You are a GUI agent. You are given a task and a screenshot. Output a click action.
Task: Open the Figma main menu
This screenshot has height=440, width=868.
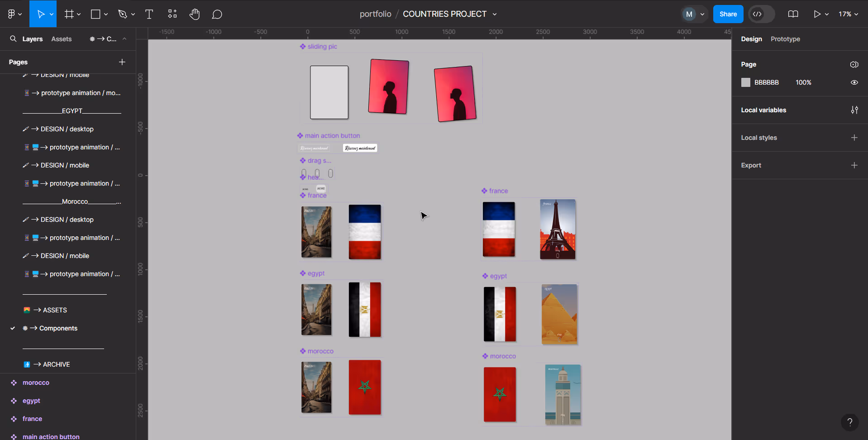[x=14, y=14]
